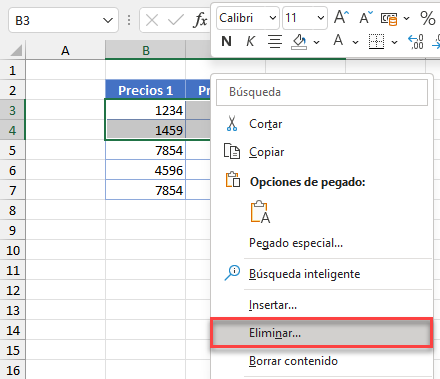Select row 4 header
Viewport: 440px width, 379px height.
[x=13, y=130]
